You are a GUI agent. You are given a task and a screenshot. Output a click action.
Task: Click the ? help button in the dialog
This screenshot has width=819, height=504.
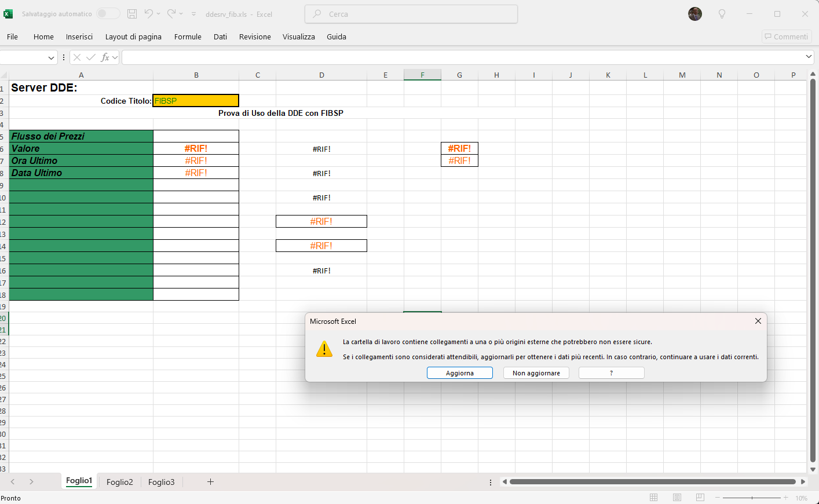[612, 373]
